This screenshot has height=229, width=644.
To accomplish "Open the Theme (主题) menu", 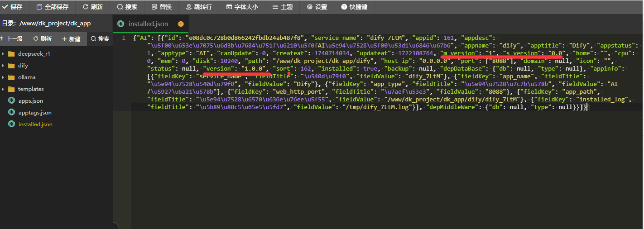I will click(282, 7).
